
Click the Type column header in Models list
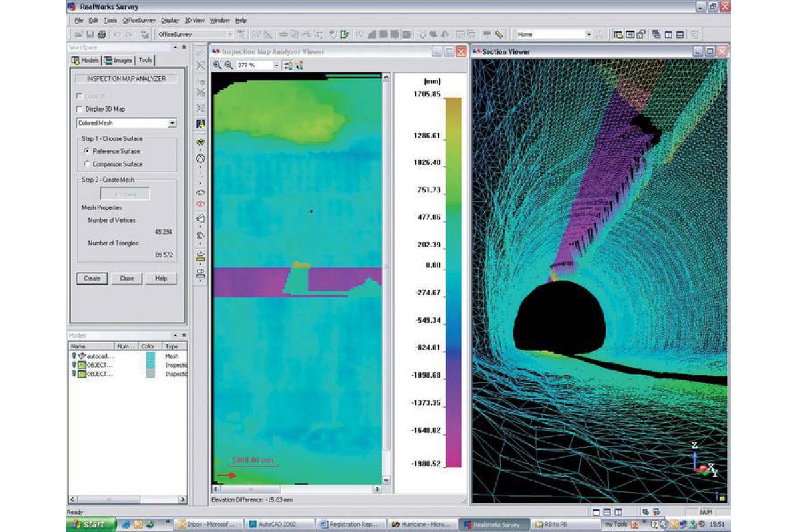(x=174, y=346)
